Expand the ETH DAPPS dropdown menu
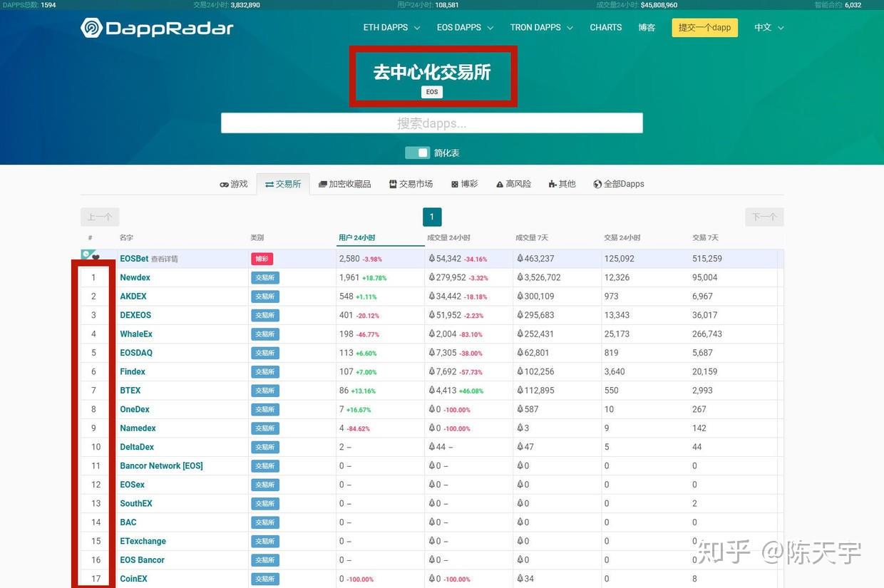The height and width of the screenshot is (588, 884). click(x=391, y=28)
